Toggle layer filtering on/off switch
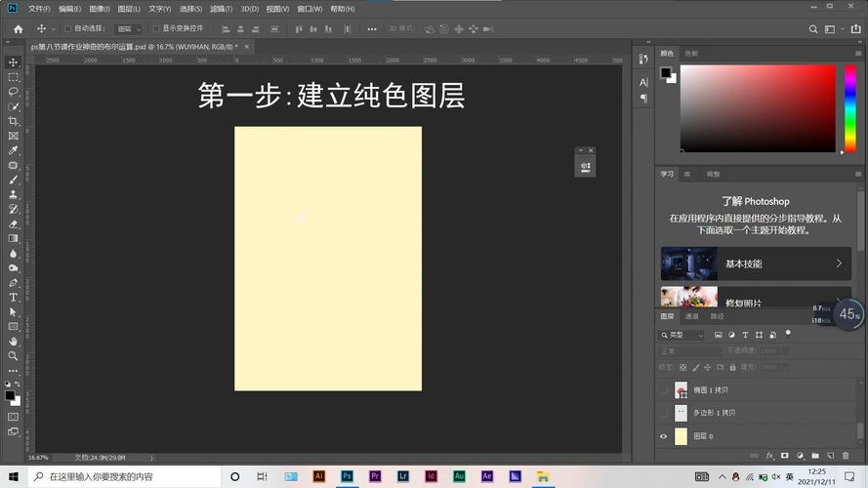 788,333
